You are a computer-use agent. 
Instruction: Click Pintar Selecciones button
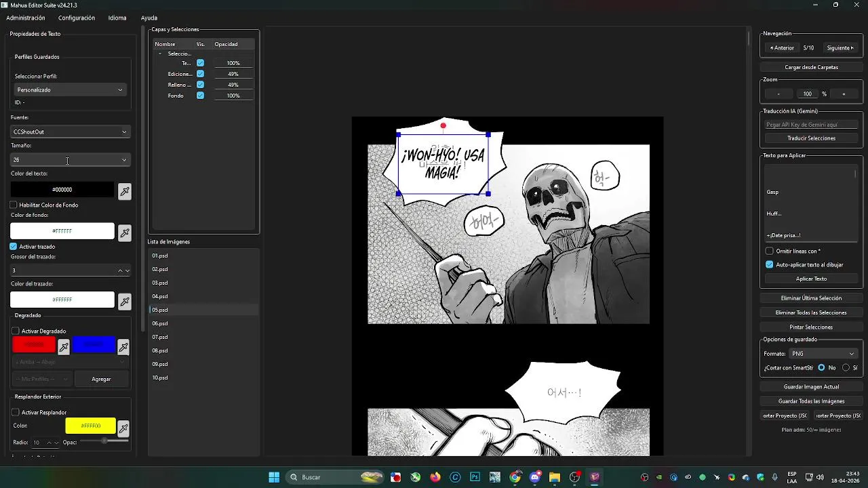click(x=811, y=327)
